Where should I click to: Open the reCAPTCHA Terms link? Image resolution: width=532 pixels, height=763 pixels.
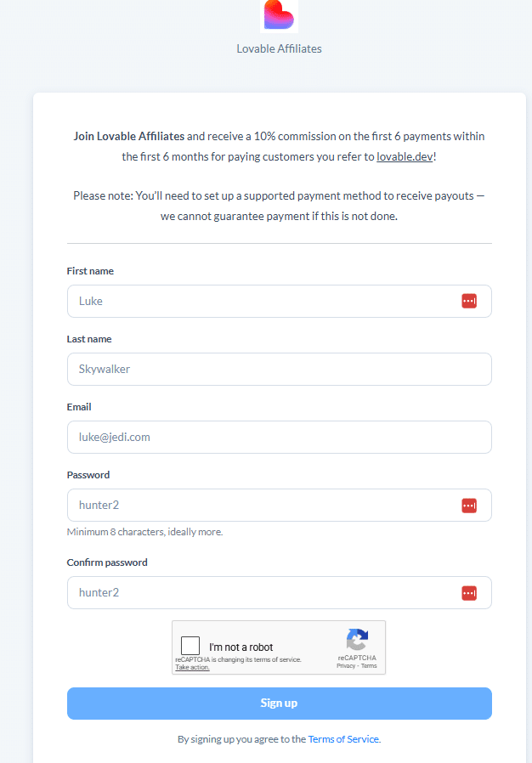click(x=369, y=666)
